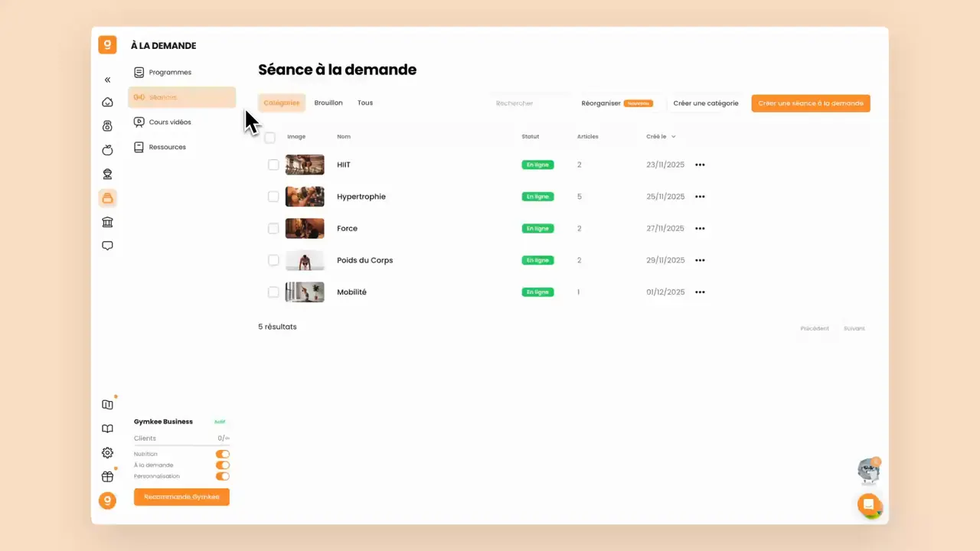This screenshot has width=980, height=551.
Task: Select the Hypertrophie row checkbox
Action: (x=273, y=197)
